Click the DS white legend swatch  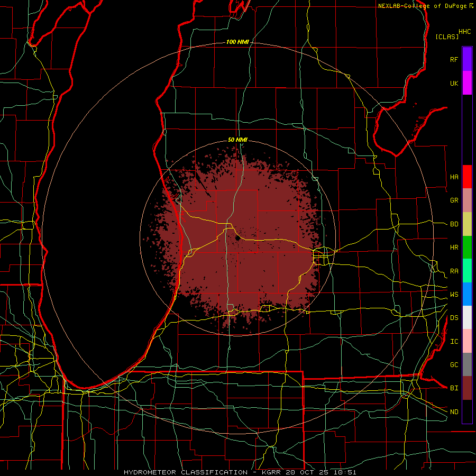coord(467,317)
